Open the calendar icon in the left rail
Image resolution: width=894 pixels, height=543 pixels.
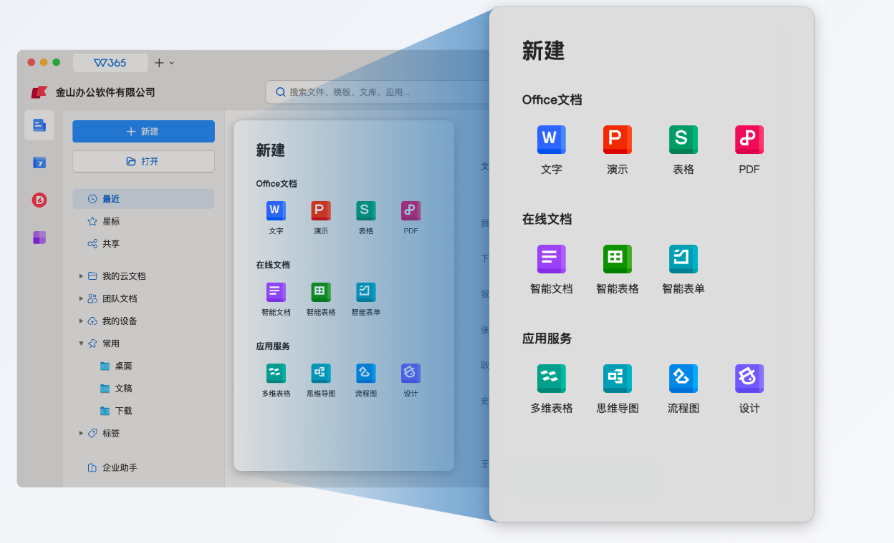[x=39, y=163]
